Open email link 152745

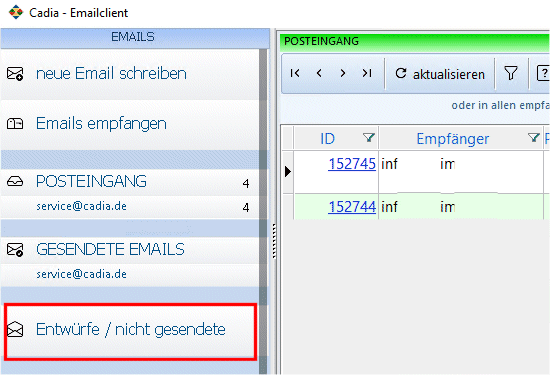352,164
